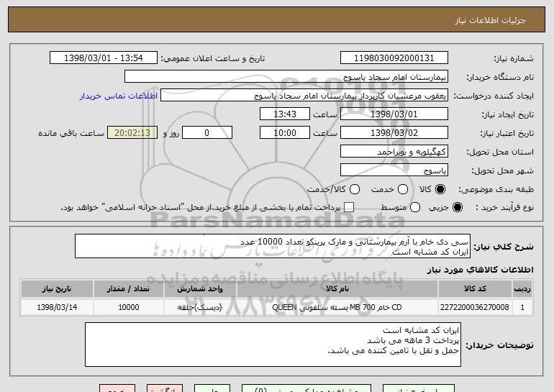Click the تعداد / مقدار column header
554x392 pixels.
click(x=129, y=289)
